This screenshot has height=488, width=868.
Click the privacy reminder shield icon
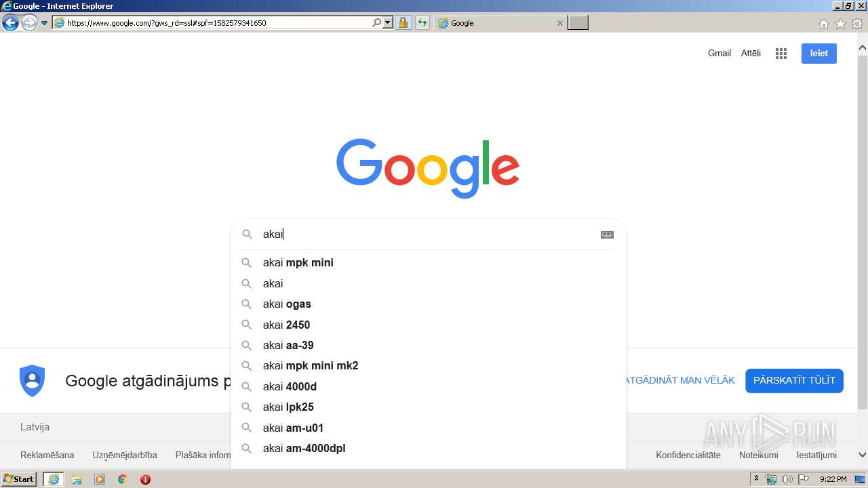32,380
